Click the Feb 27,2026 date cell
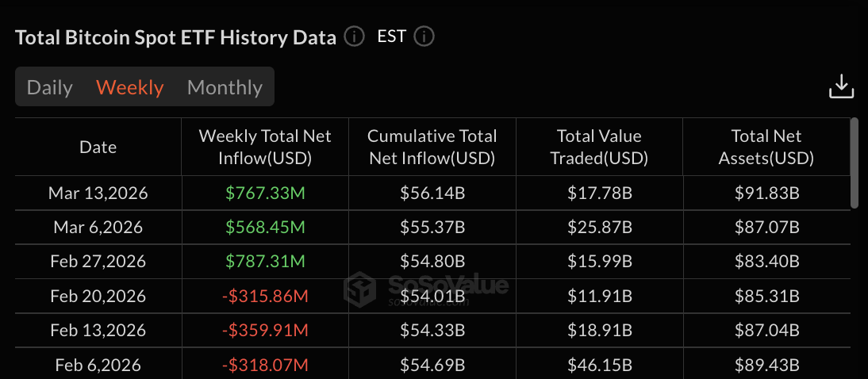The height and width of the screenshot is (379, 868). 98,261
